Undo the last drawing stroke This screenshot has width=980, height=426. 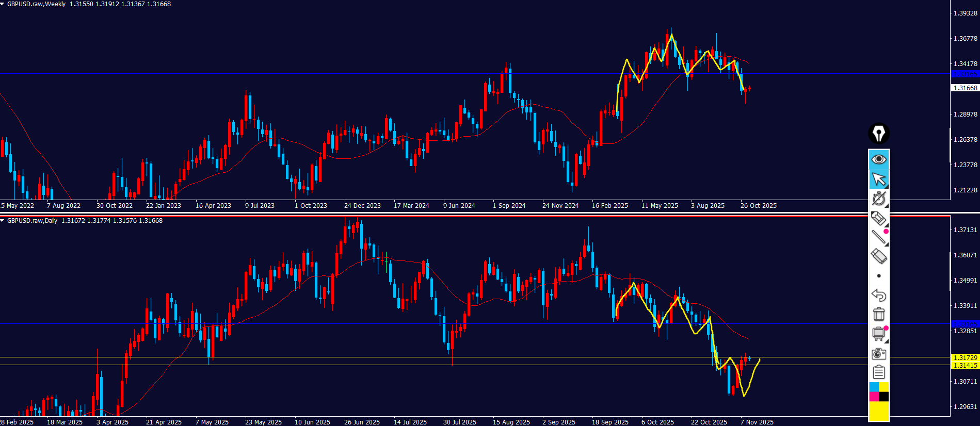pos(878,295)
